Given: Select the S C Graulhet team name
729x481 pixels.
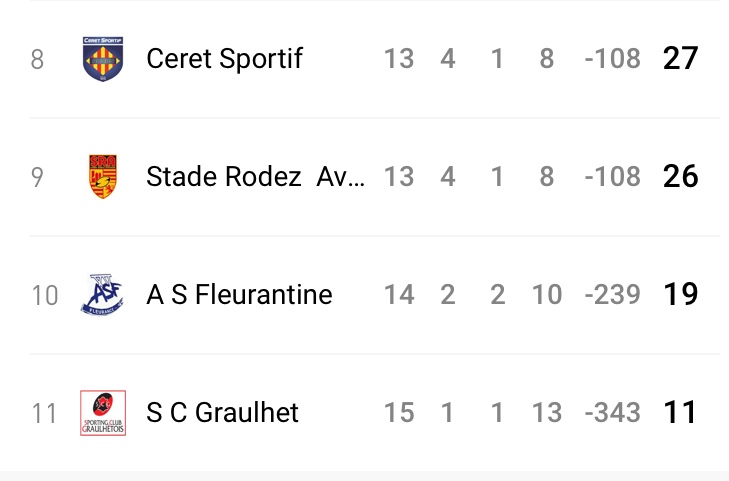Looking at the screenshot, I should 222,413.
